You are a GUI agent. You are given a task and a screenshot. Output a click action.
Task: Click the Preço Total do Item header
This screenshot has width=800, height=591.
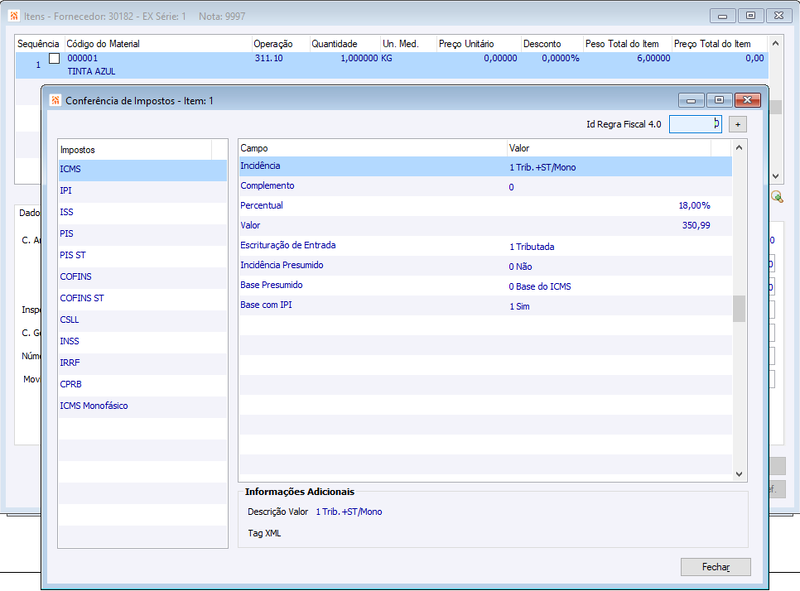pos(719,44)
